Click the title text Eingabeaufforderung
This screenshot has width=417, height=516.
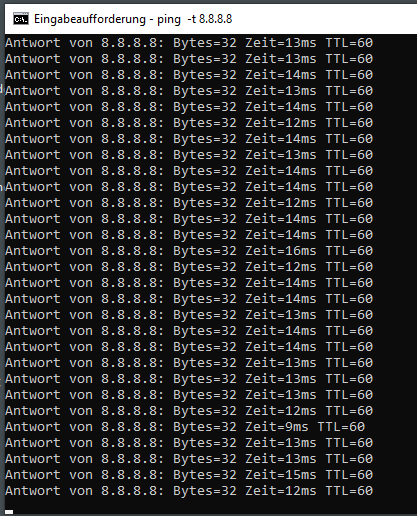coord(90,19)
